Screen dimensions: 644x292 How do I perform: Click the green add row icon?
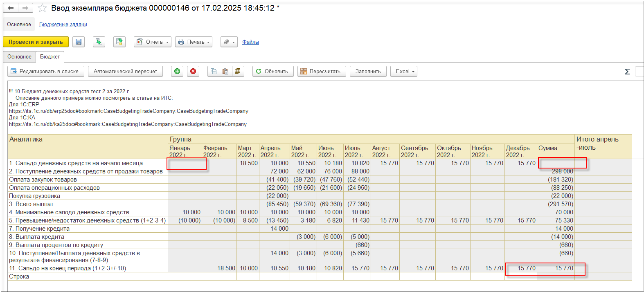(177, 71)
